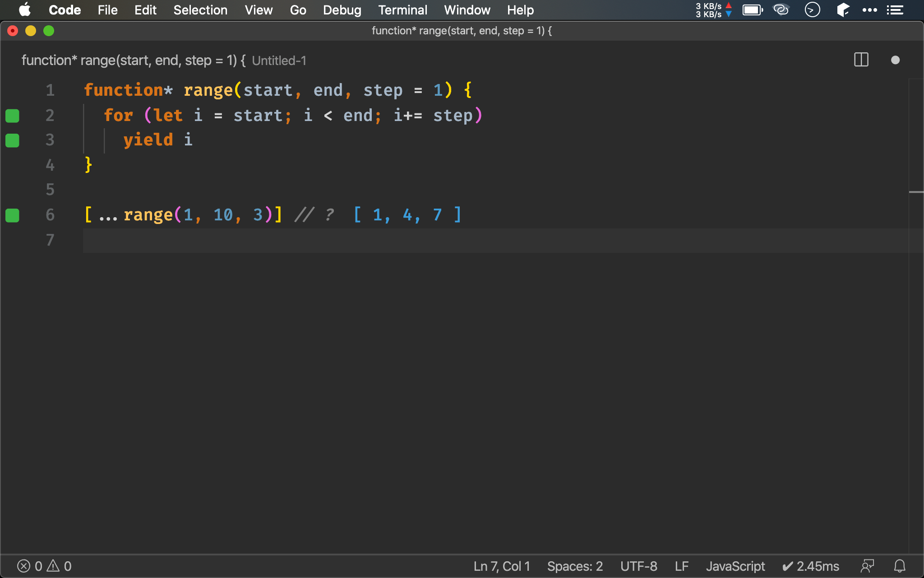This screenshot has width=924, height=578.
Task: Click the feedback icon in status bar
Action: pos(867,566)
